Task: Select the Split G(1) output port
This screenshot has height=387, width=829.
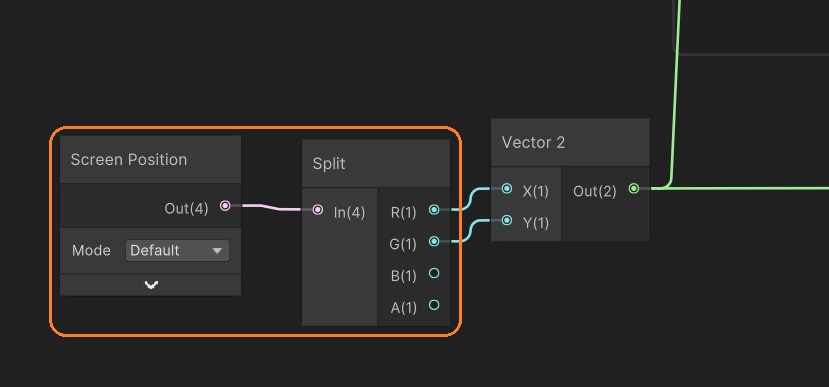Action: (x=434, y=242)
